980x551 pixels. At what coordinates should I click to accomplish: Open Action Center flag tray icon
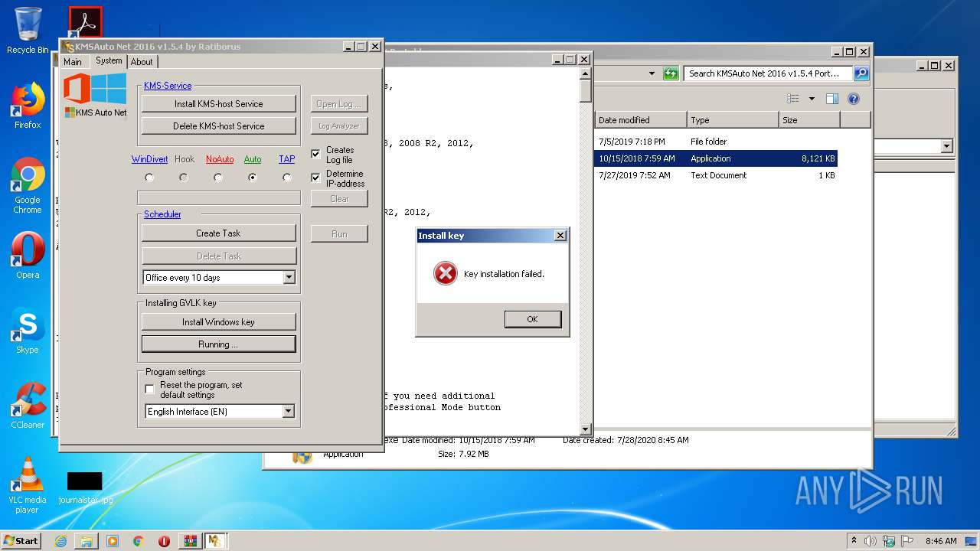[x=906, y=541]
